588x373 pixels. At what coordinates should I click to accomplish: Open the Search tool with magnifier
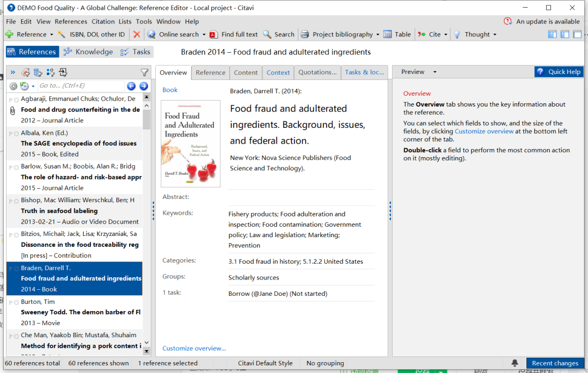tap(279, 34)
